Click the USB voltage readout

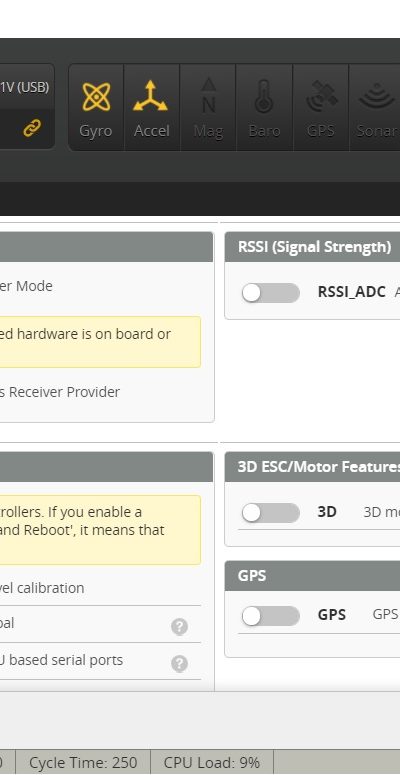tap(25, 87)
